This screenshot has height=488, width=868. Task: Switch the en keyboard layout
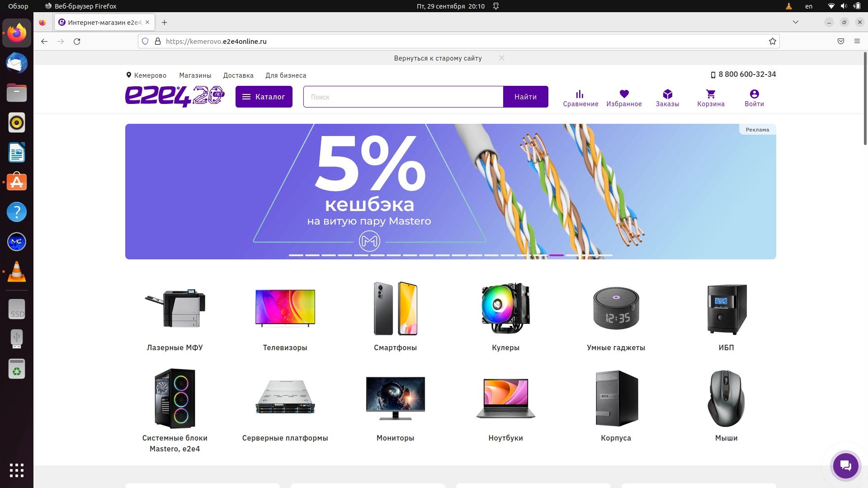point(809,6)
